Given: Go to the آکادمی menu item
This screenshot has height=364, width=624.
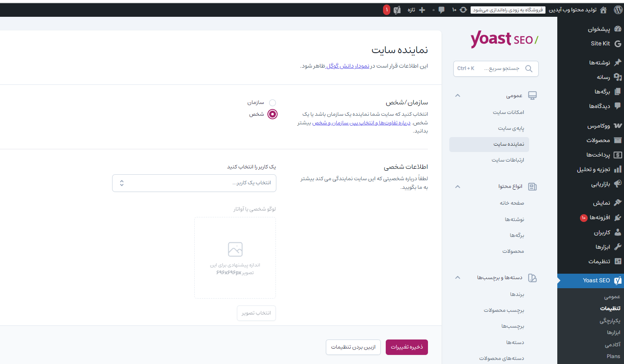Looking at the screenshot, I should point(613,344).
